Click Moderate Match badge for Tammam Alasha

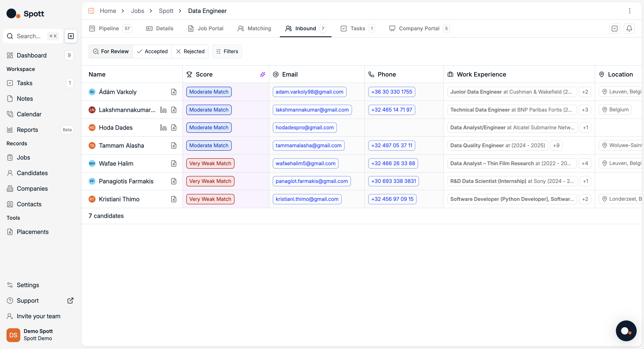[x=209, y=146]
